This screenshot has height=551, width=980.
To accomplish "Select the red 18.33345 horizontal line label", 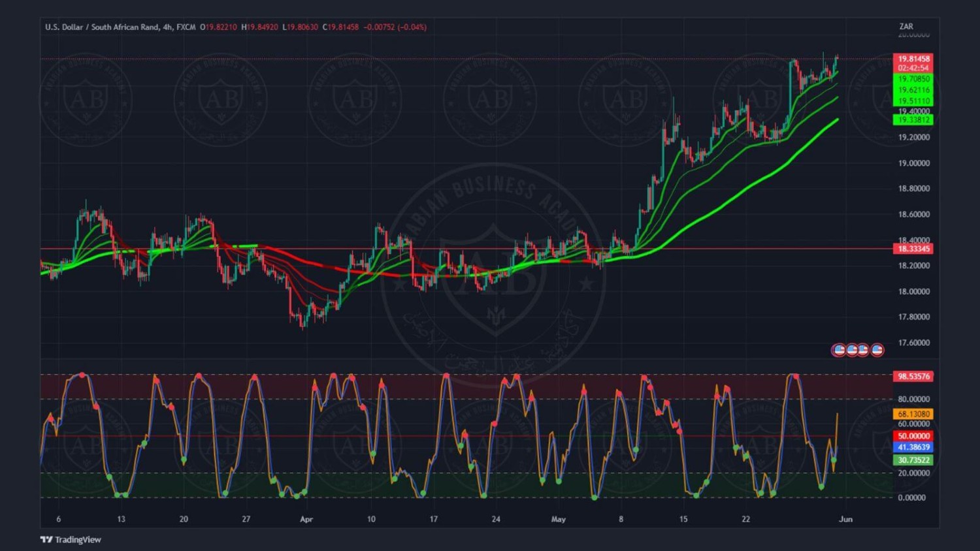I will point(913,249).
